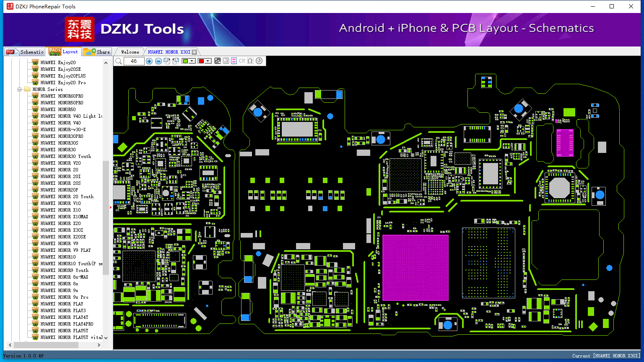This screenshot has width=644, height=362.
Task: Click PADS icon beside HUAWEI HONOR V9
Action: tap(35, 243)
